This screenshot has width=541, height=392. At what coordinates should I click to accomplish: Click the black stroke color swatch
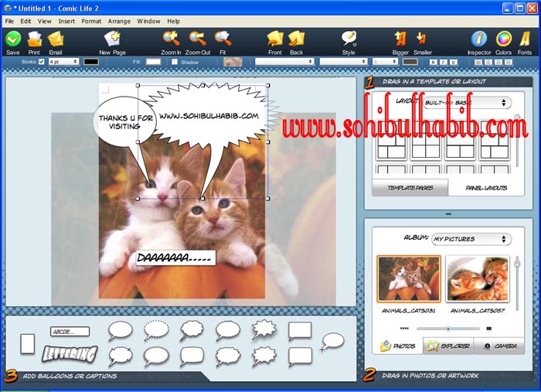(x=91, y=62)
